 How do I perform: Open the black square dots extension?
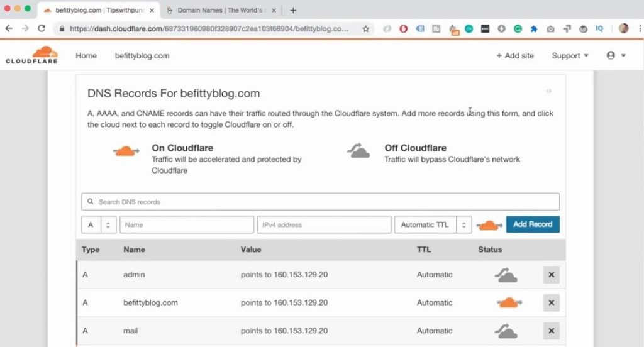(x=485, y=29)
